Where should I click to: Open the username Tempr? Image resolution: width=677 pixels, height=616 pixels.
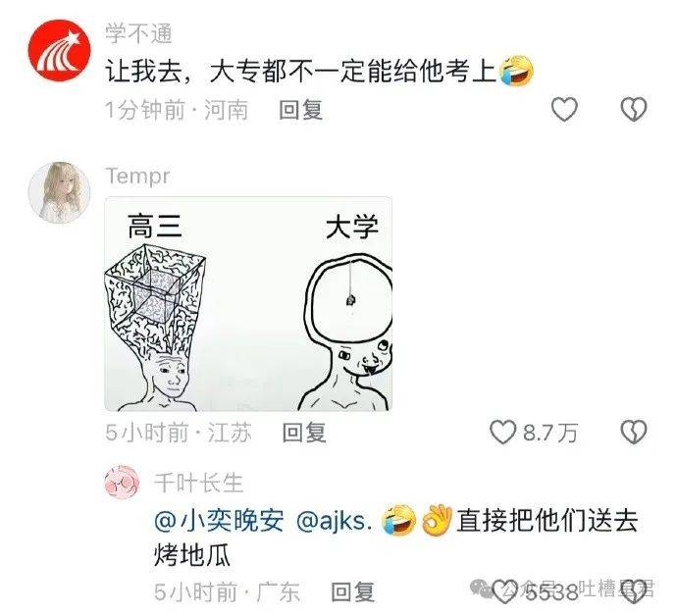pyautogui.click(x=137, y=177)
